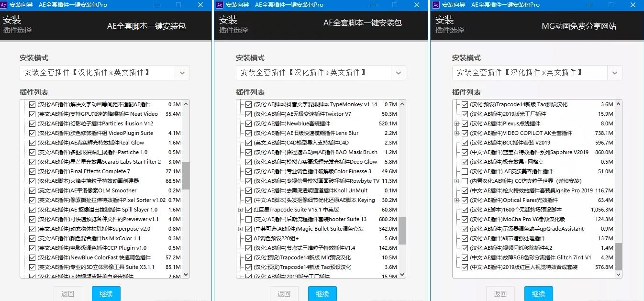Select the AE调色预设220组+ row label
The image size is (644, 301).
tap(276, 238)
